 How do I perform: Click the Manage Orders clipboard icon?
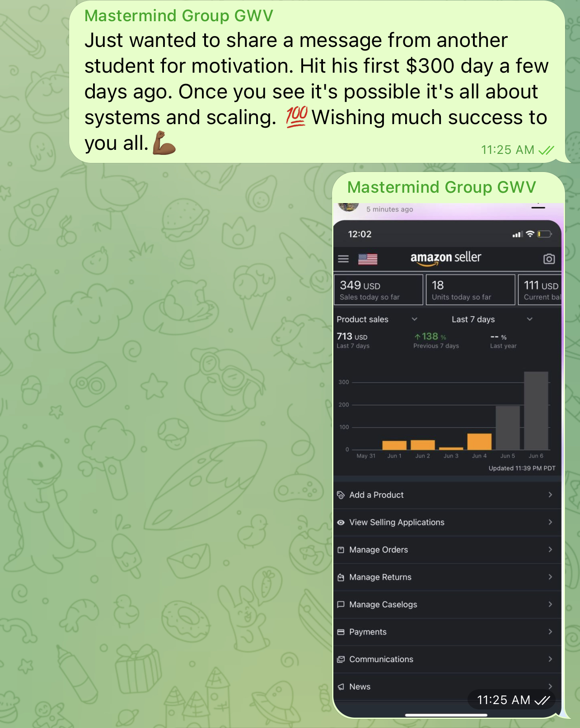(341, 550)
